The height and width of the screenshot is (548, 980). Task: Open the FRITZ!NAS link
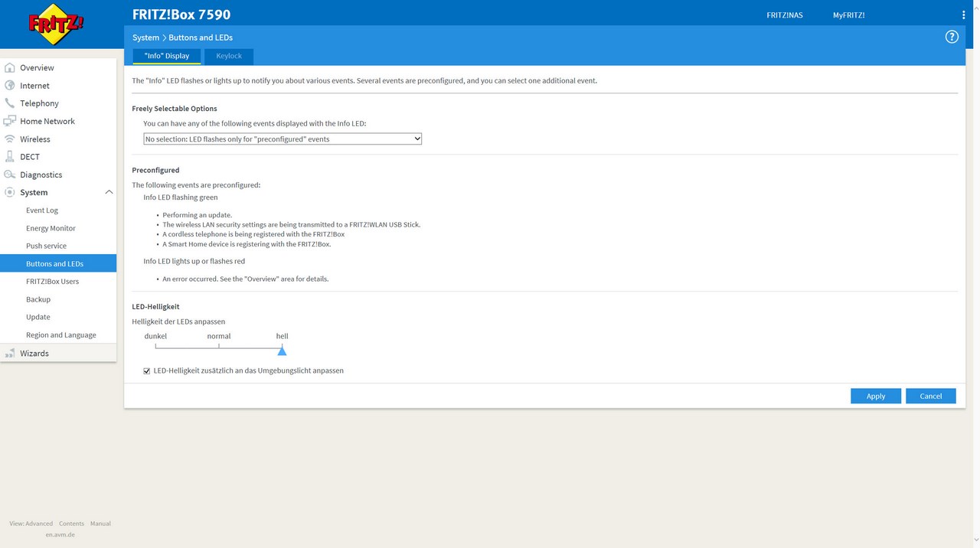(785, 15)
